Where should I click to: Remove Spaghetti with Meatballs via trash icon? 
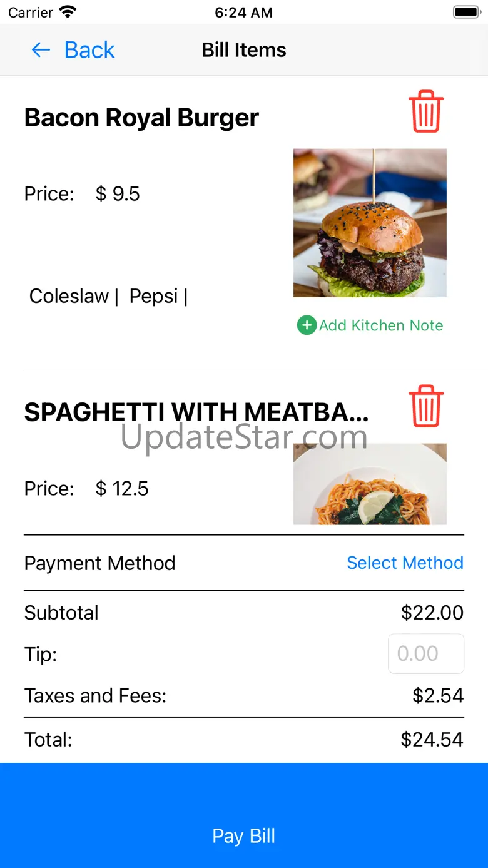(426, 406)
